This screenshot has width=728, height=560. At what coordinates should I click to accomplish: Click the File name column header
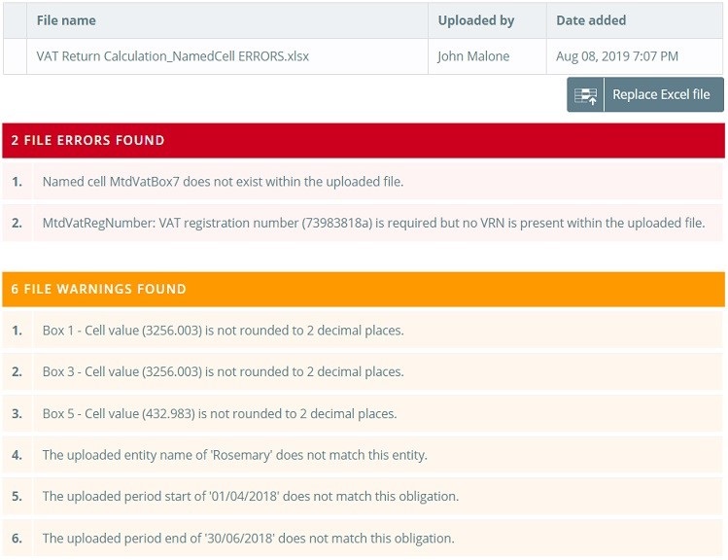pyautogui.click(x=227, y=20)
